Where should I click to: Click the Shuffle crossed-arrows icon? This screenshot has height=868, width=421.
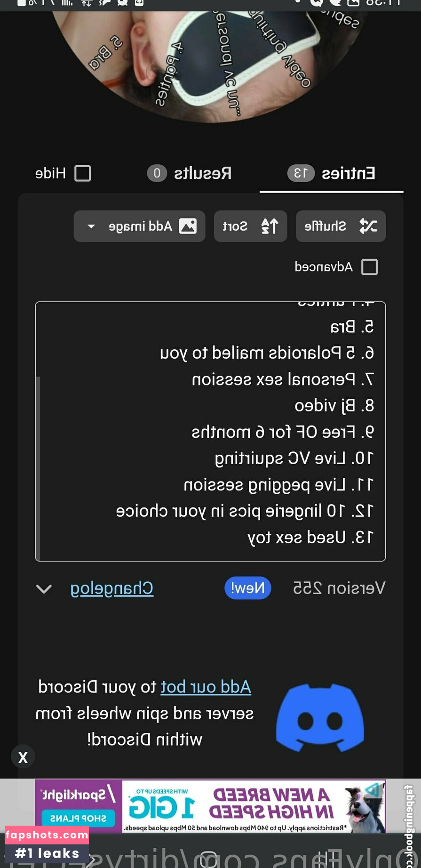(x=368, y=226)
